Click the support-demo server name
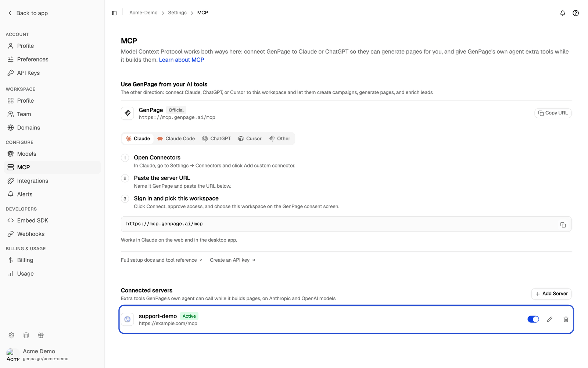The width and height of the screenshot is (588, 368). (158, 316)
